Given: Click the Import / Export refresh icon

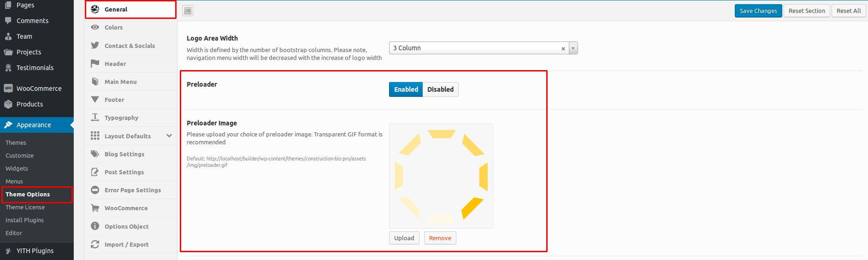Looking at the screenshot, I should 95,244.
